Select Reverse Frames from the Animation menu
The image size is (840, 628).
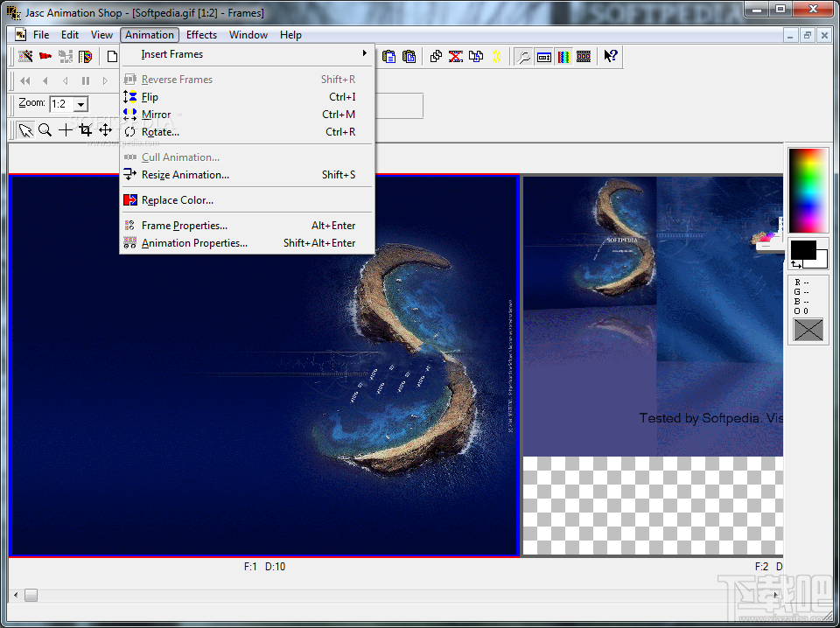(178, 79)
